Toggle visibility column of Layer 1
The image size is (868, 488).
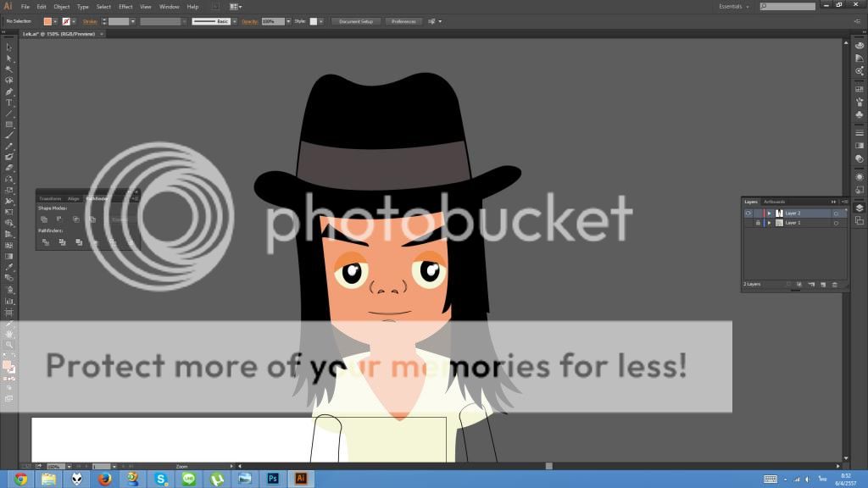(748, 223)
